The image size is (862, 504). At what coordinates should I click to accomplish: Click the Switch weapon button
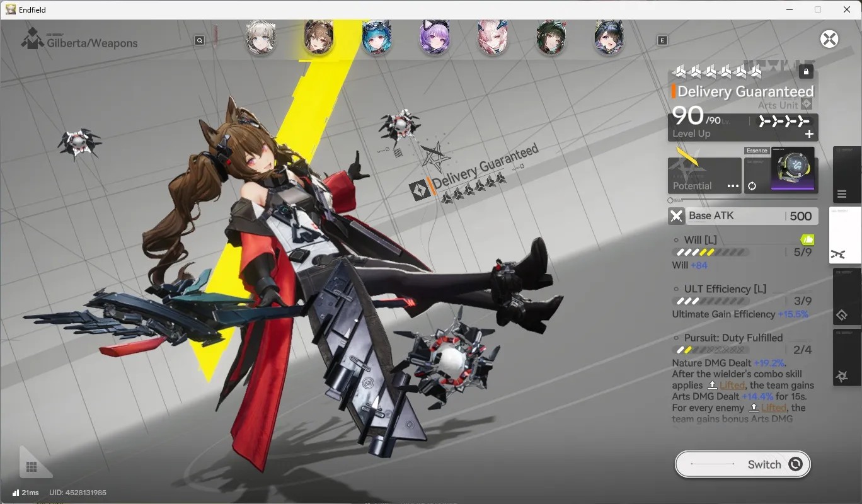(x=742, y=464)
